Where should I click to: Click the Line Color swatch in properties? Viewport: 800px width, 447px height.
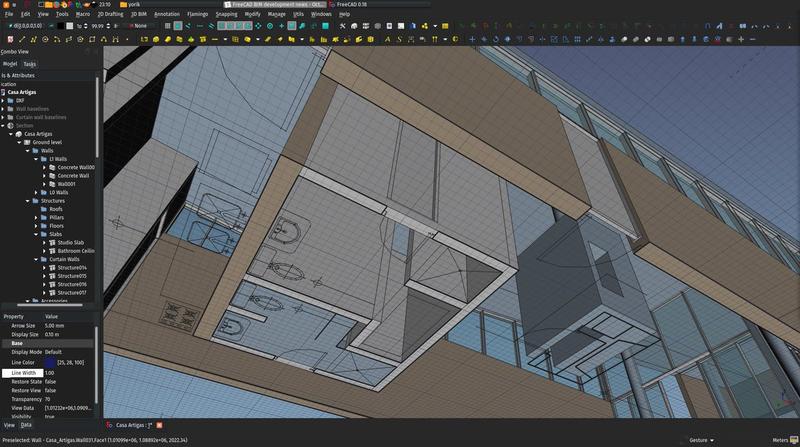tap(50, 362)
